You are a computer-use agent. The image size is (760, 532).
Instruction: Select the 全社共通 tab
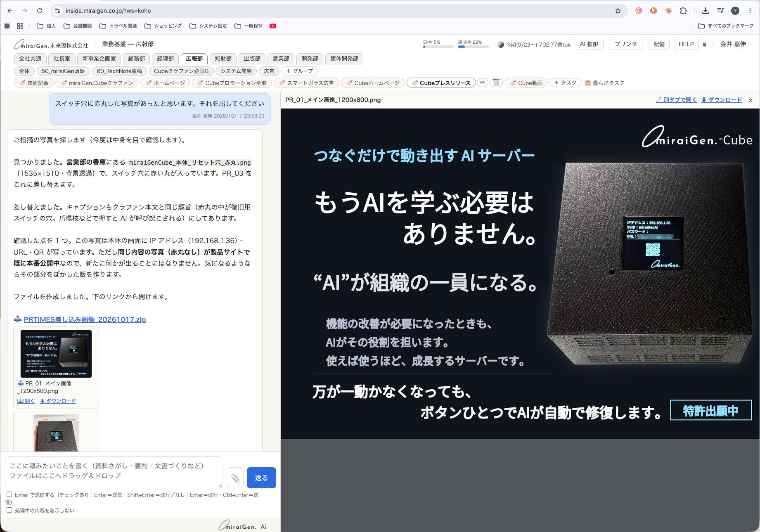tap(30, 59)
